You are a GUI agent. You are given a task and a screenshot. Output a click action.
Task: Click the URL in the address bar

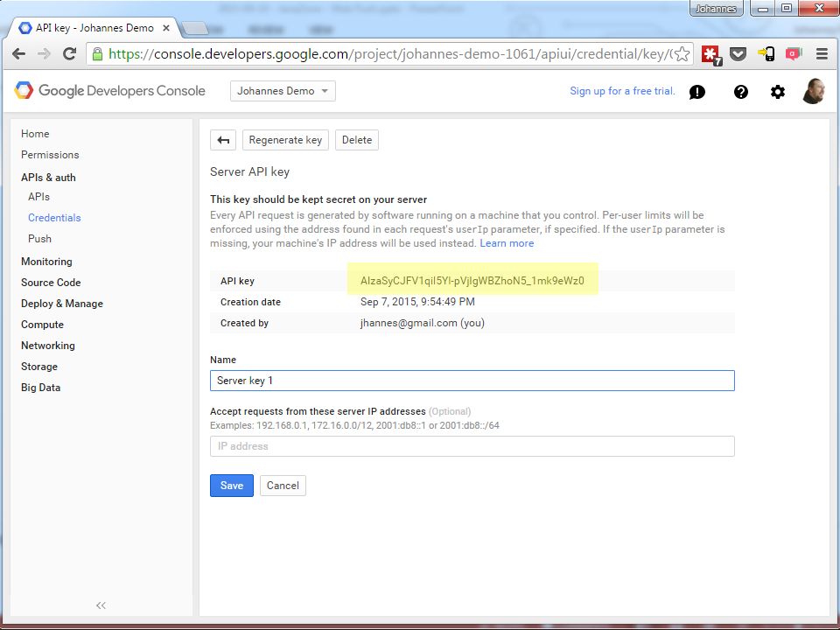coord(390,53)
